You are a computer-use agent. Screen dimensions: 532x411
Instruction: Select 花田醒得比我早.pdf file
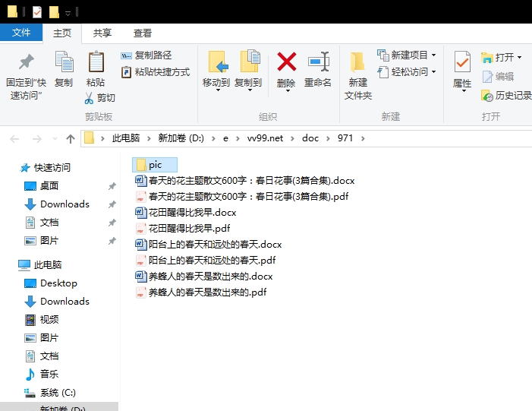tap(183, 229)
